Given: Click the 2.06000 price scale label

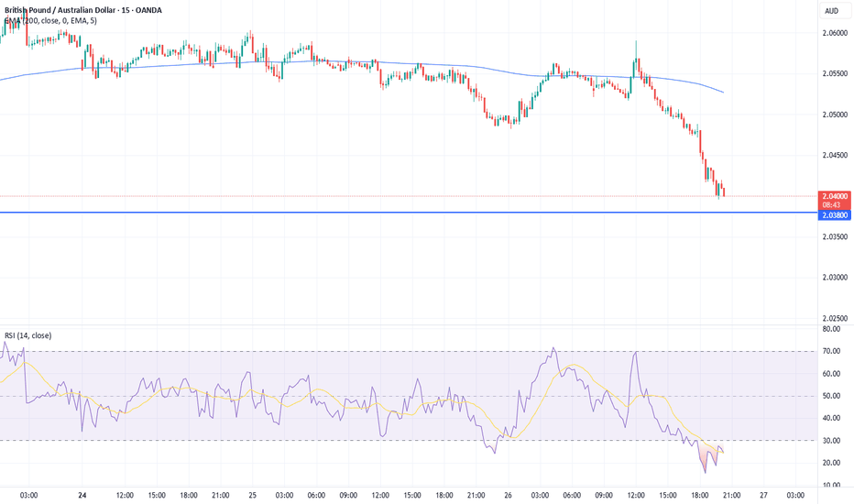Looking at the screenshot, I should 835,33.
